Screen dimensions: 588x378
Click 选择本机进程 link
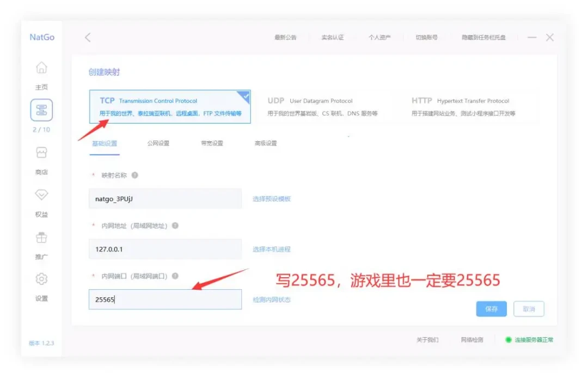(x=272, y=249)
